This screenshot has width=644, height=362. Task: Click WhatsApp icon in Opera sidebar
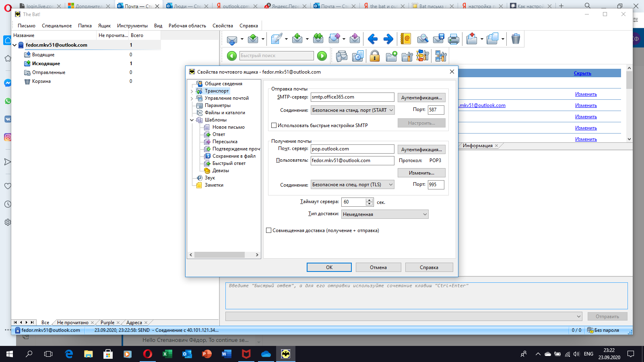(8, 101)
